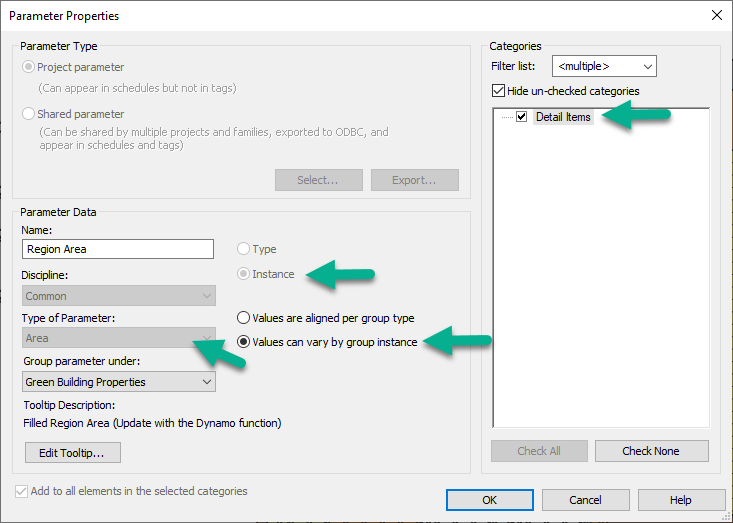Click the Select... button
Image resolution: width=733 pixels, height=523 pixels.
pyautogui.click(x=319, y=180)
